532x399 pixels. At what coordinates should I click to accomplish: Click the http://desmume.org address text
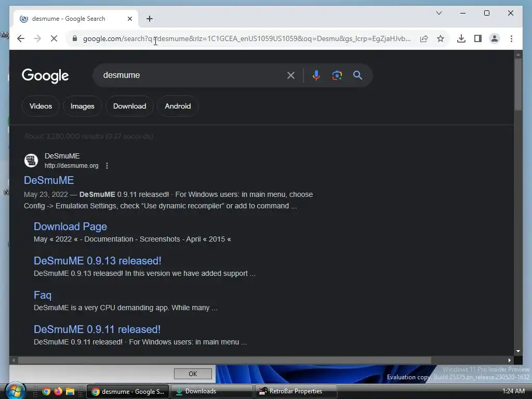click(71, 166)
